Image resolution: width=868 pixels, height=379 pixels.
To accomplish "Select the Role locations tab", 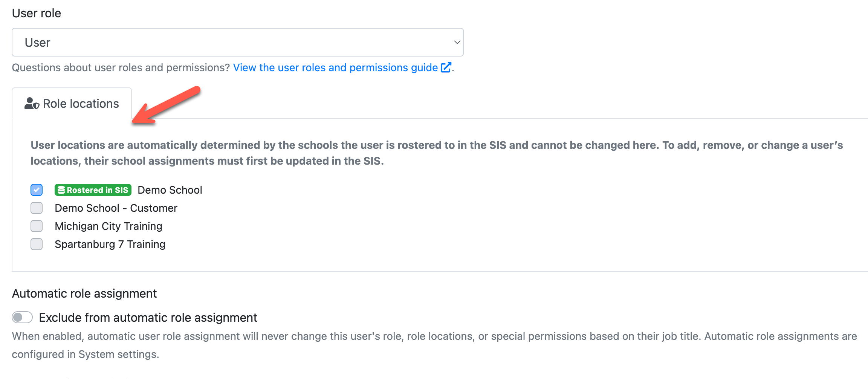I will pyautogui.click(x=72, y=104).
